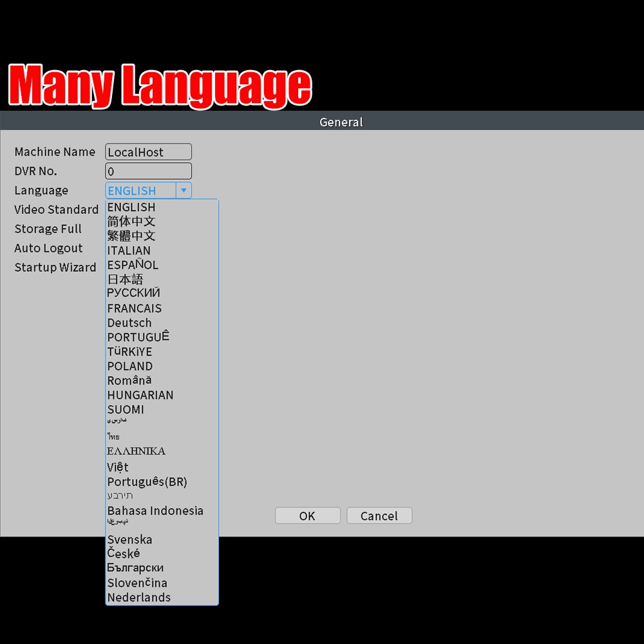Click the Language dropdown arrow

(x=184, y=190)
